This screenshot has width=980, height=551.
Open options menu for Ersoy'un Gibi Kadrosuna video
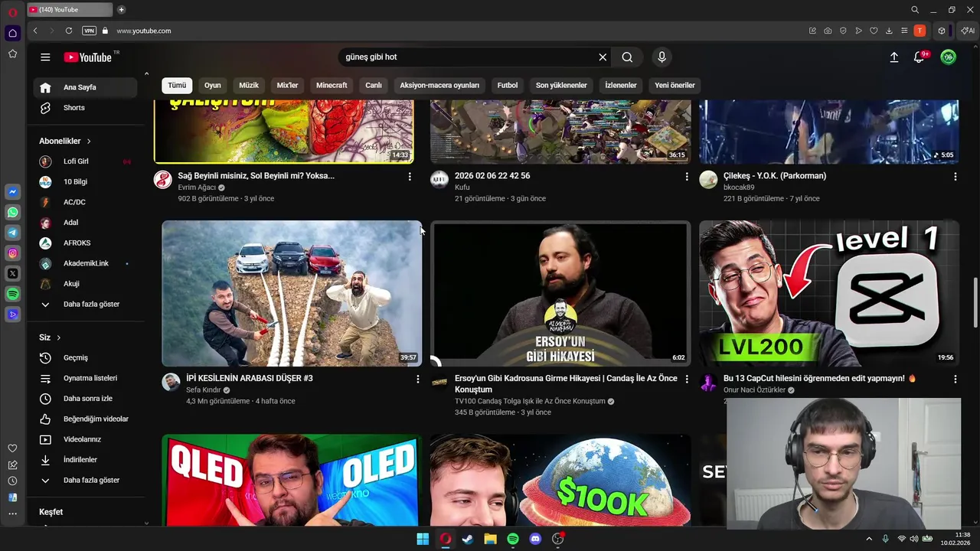click(x=687, y=379)
